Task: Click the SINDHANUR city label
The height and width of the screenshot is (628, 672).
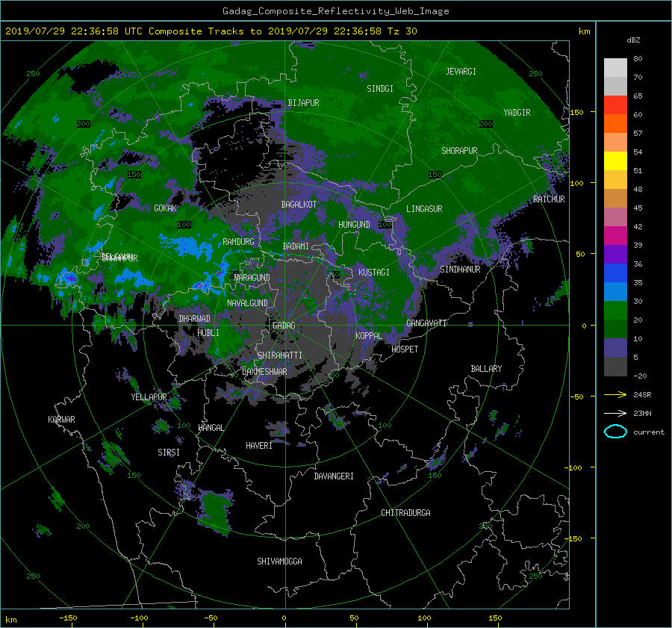Action: pyautogui.click(x=460, y=270)
